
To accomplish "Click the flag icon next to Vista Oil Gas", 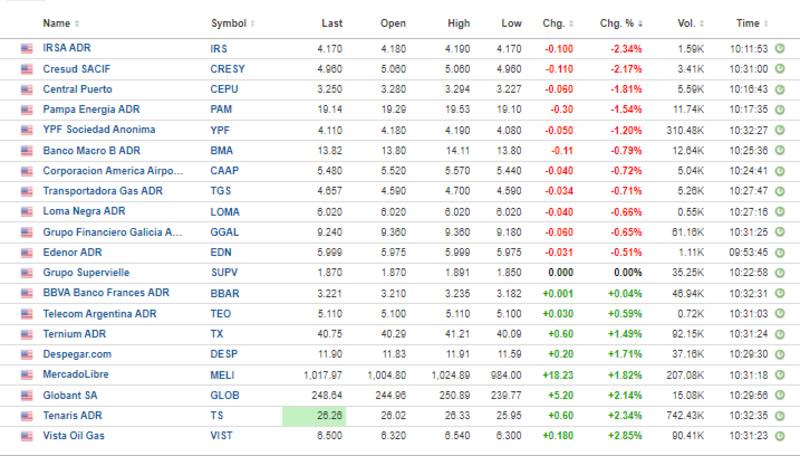I will click(26, 436).
